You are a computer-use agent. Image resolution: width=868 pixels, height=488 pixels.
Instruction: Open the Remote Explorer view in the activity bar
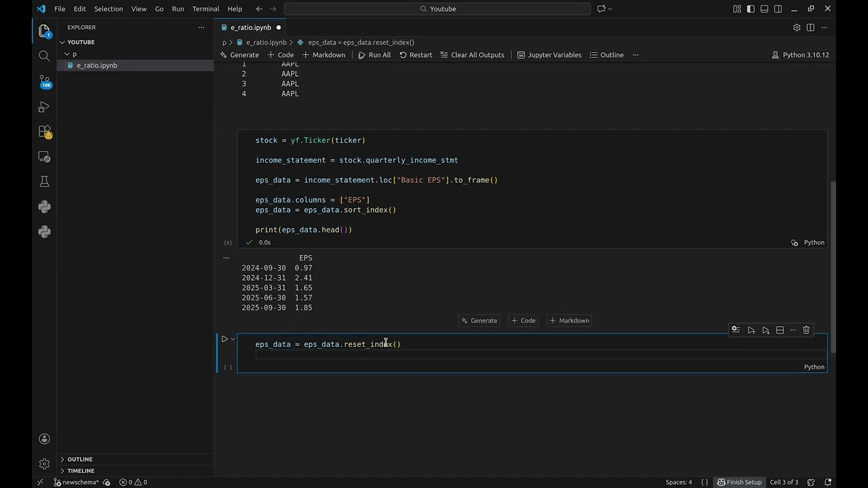click(44, 157)
